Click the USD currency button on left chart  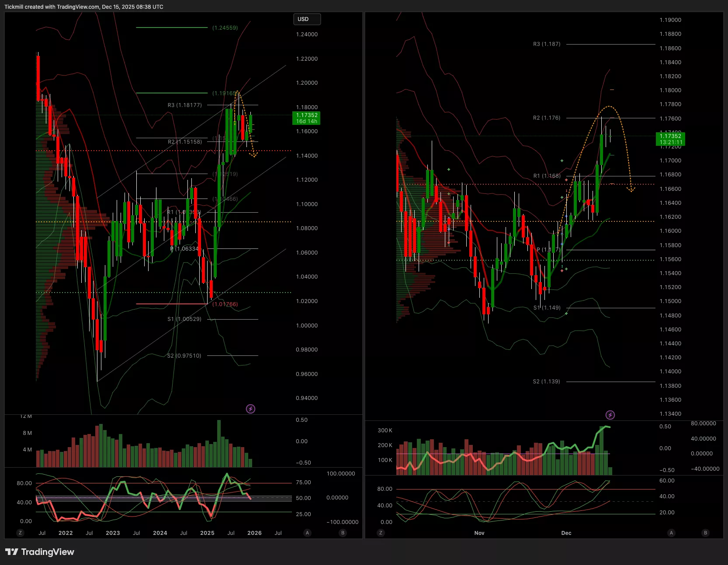click(307, 19)
